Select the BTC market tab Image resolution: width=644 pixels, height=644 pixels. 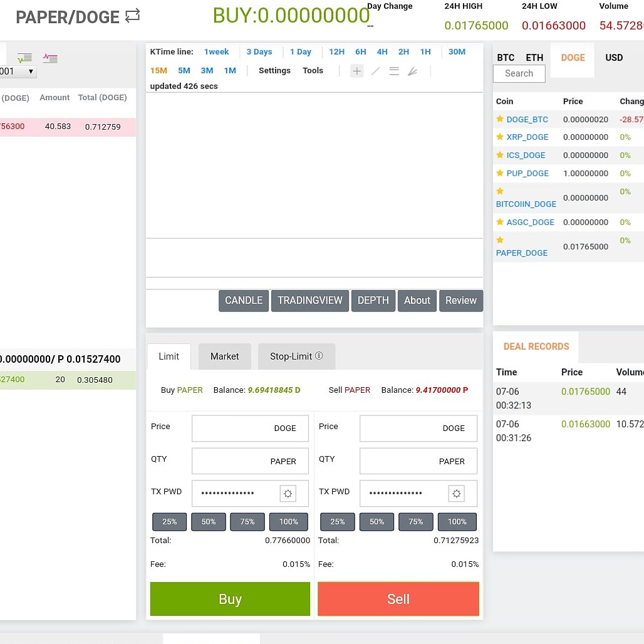pyautogui.click(x=506, y=58)
